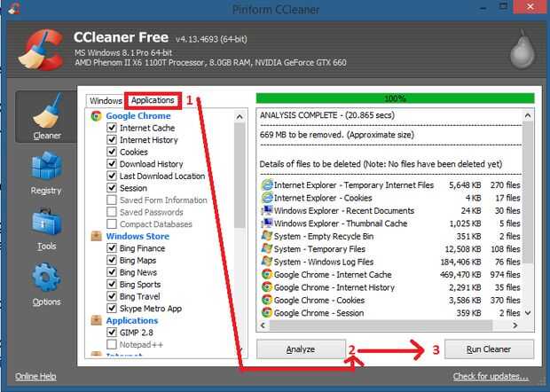550x392 pixels.
Task: Open the Registry section icon
Action: tap(46, 165)
